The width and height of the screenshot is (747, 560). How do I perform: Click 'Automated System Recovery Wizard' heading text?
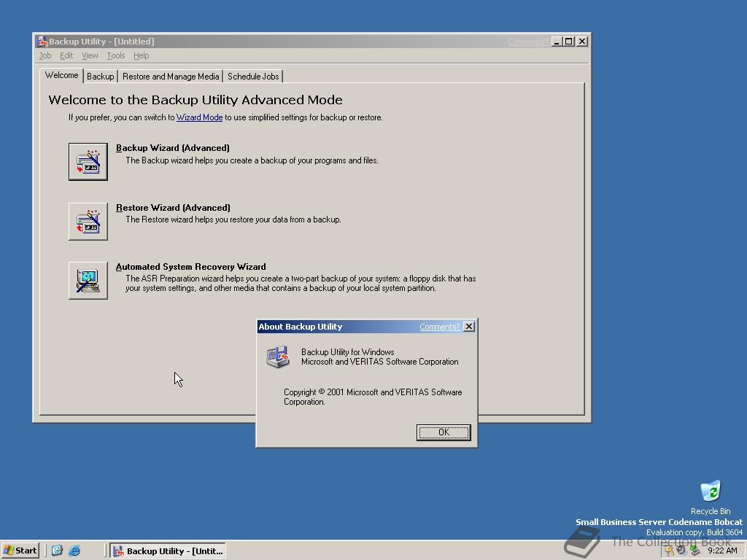pos(191,267)
